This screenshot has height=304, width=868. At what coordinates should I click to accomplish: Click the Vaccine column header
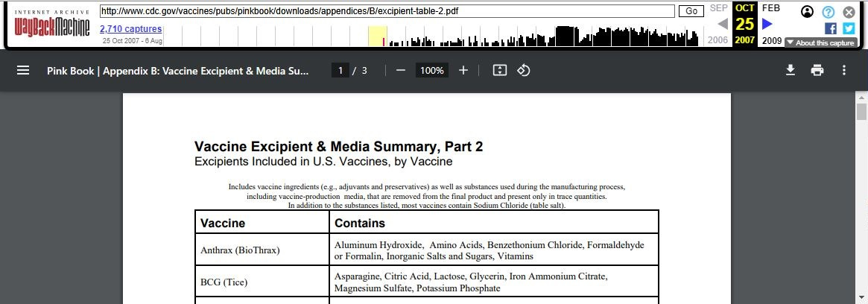click(x=262, y=223)
